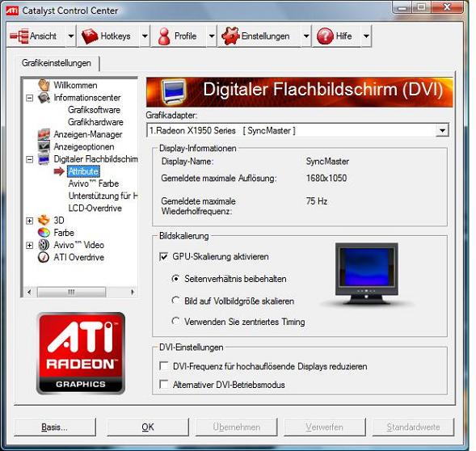This screenshot has width=476, height=451.
Task: Click the Hilfe question mark icon
Action: coord(325,36)
